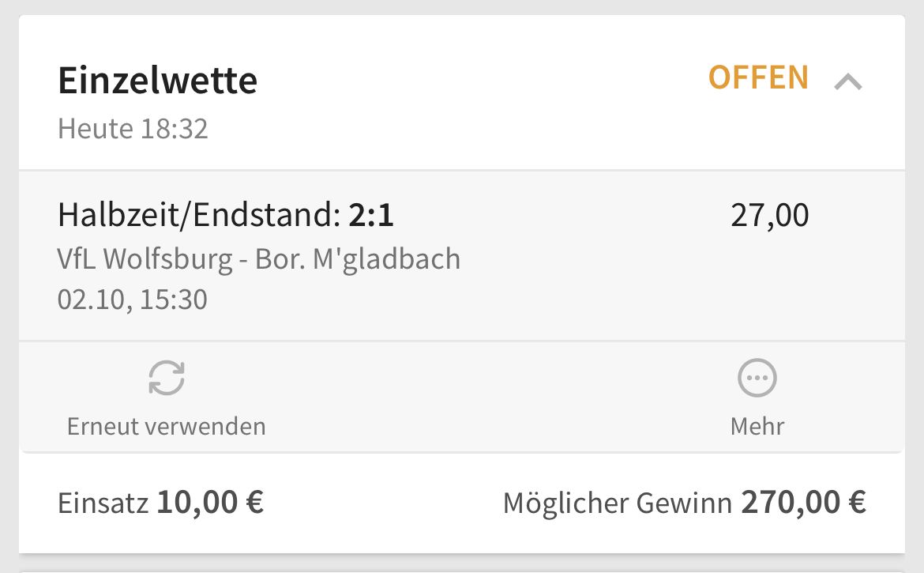Collapse the bet slip with the up chevron
The height and width of the screenshot is (573, 924).
click(848, 81)
